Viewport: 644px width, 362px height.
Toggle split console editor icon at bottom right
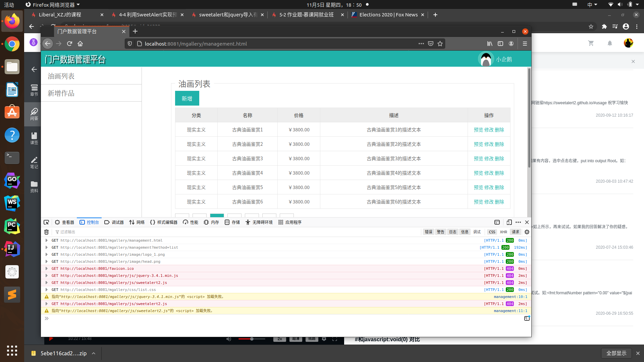point(527,318)
